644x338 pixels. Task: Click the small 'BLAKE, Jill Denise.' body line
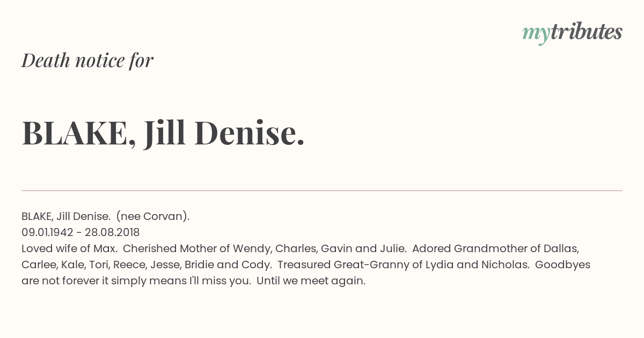pyautogui.click(x=66, y=216)
